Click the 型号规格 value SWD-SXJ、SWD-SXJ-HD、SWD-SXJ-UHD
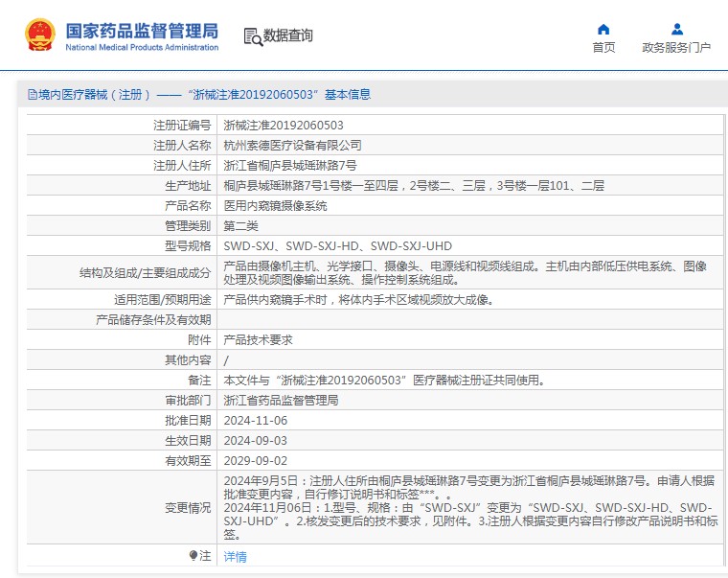 tap(337, 245)
